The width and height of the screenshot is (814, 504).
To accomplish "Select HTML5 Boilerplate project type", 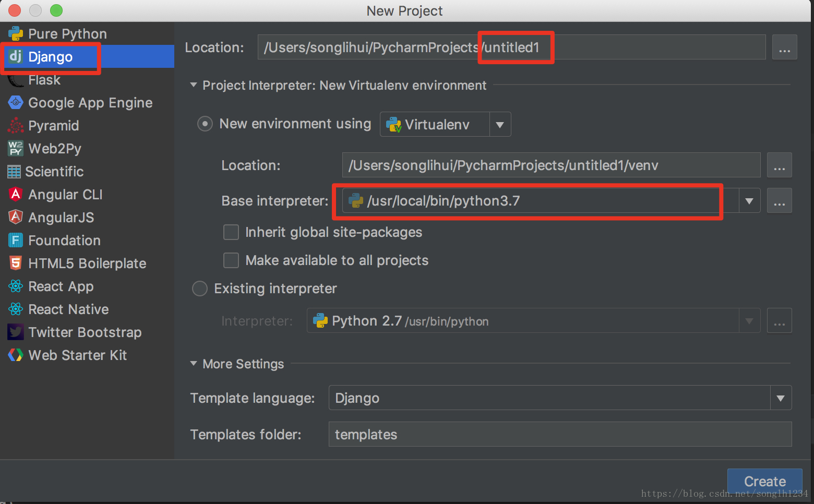I will click(x=87, y=263).
